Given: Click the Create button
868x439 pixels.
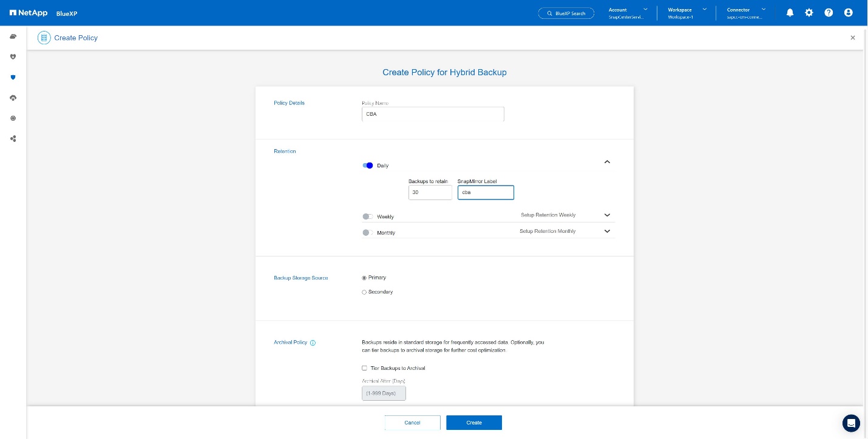Looking at the screenshot, I should click(473, 423).
